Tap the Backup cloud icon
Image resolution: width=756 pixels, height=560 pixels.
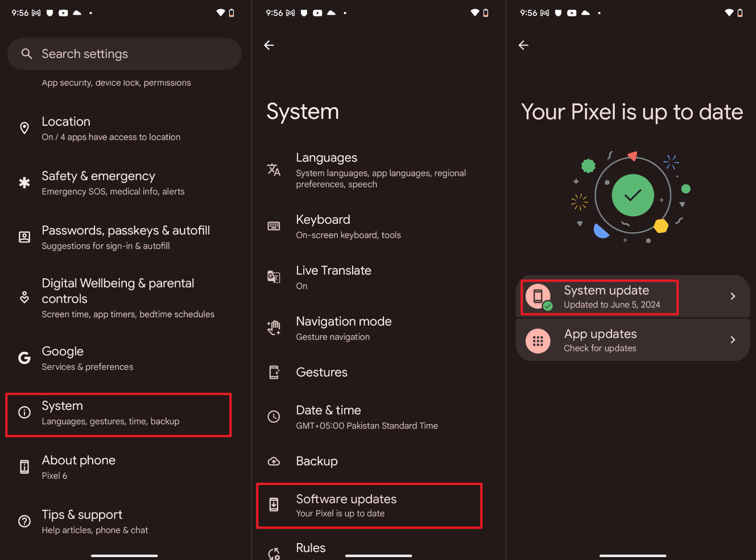[x=274, y=461]
